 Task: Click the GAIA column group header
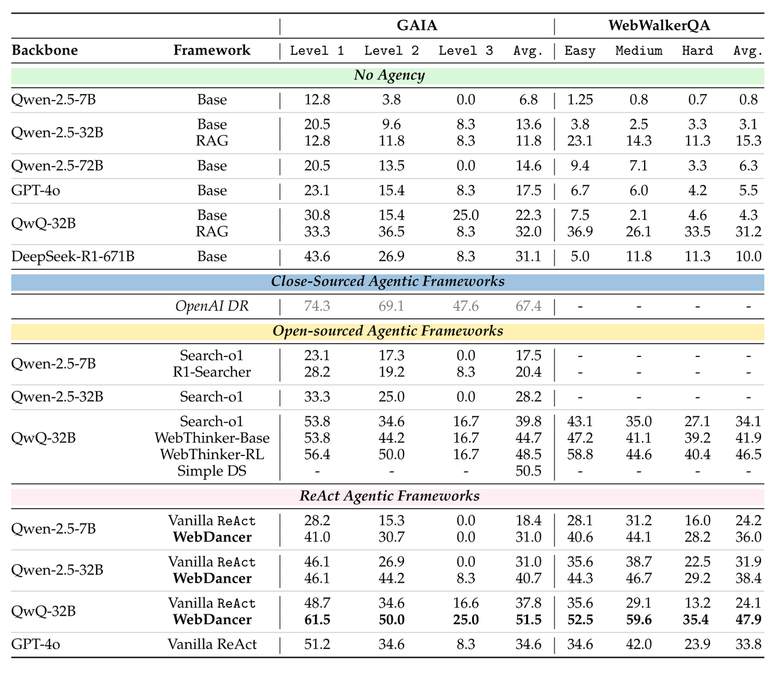point(416,26)
